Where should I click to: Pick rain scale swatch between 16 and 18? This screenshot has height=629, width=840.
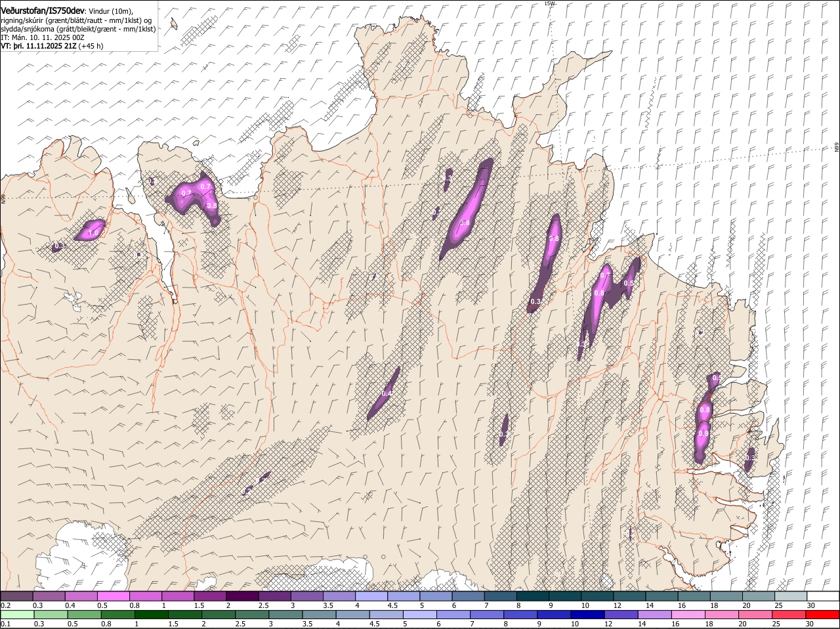(688, 615)
